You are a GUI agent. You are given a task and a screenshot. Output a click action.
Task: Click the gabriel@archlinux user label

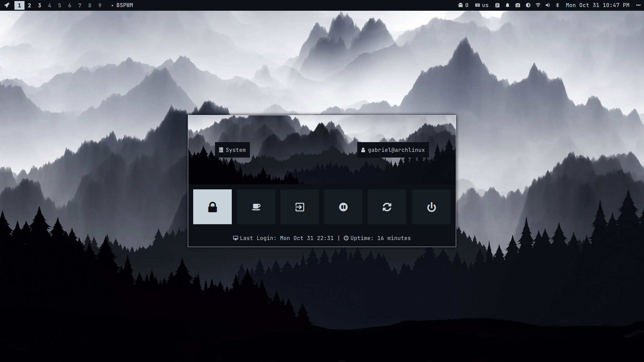click(x=393, y=150)
